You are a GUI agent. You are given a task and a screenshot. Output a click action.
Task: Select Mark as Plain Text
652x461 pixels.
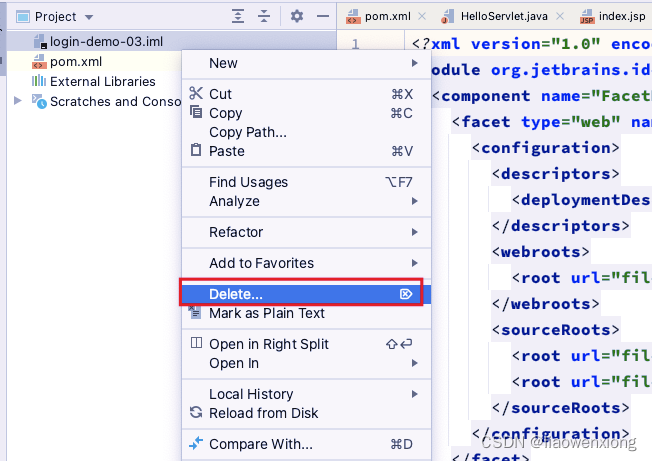[306, 313]
